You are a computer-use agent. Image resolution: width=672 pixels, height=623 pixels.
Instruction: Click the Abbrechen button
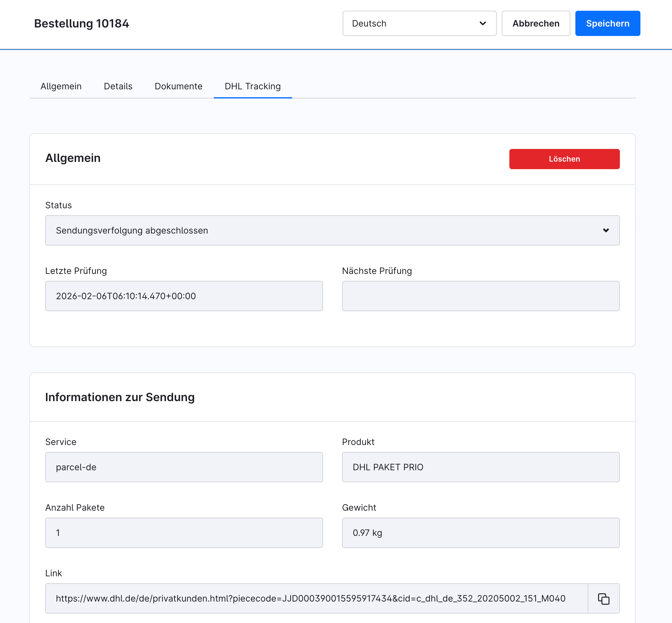536,23
